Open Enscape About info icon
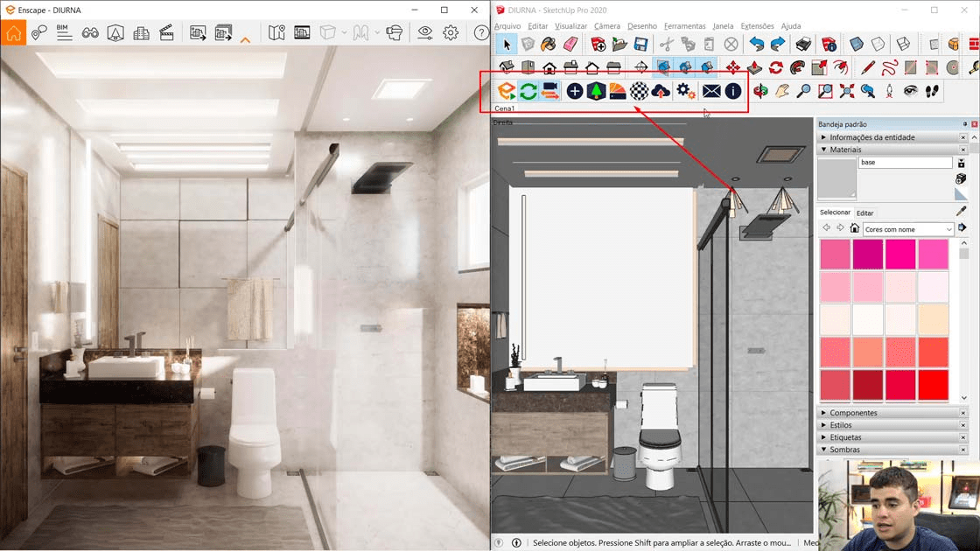 pyautogui.click(x=733, y=91)
